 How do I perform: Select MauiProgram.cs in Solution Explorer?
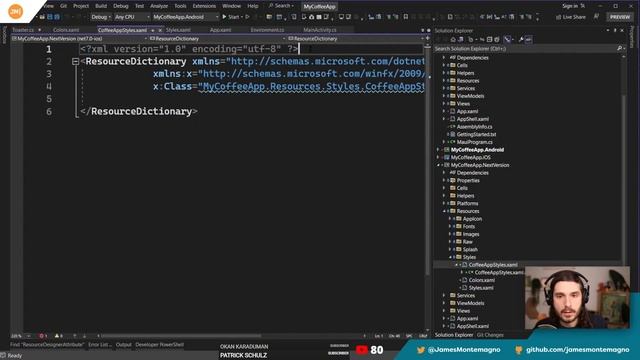[474, 142]
